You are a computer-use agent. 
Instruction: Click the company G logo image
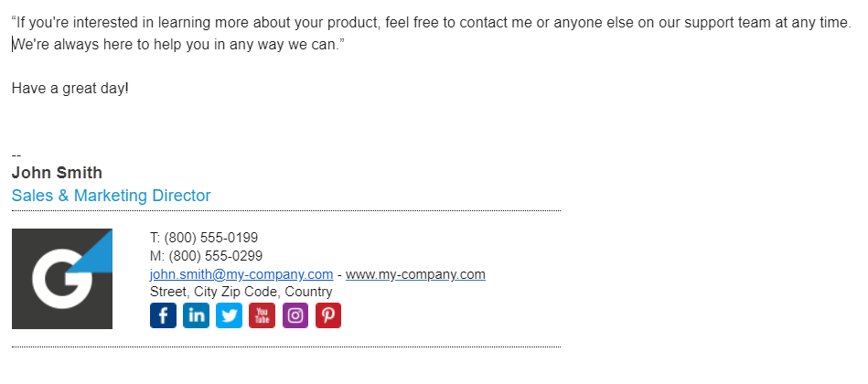[x=62, y=279]
